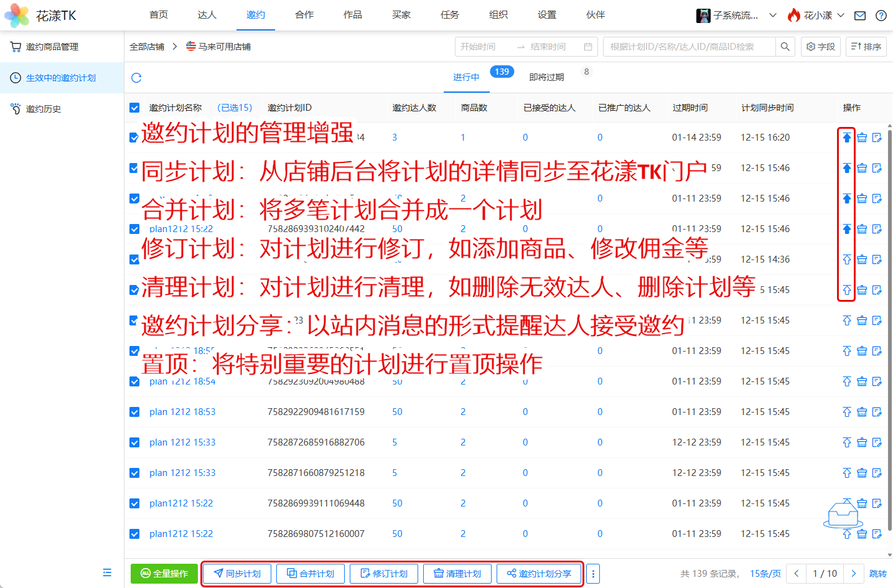Click clean-up icon for plan 1212 18:53 row
The width and height of the screenshot is (893, 588).
862,412
